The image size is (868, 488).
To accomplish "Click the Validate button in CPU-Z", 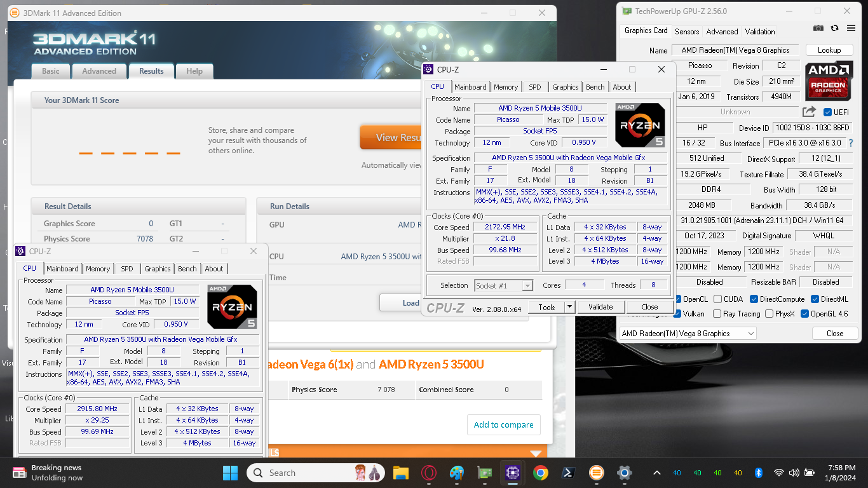I will (x=600, y=307).
